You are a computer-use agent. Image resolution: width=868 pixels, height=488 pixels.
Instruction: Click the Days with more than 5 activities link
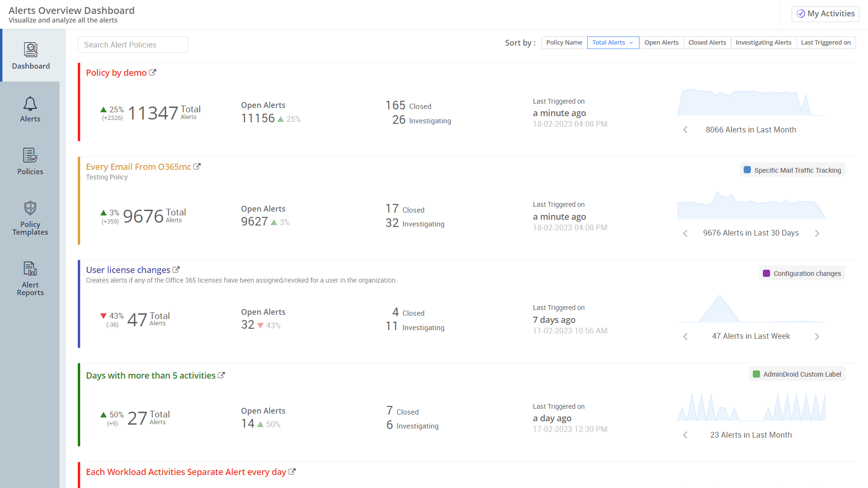[150, 375]
